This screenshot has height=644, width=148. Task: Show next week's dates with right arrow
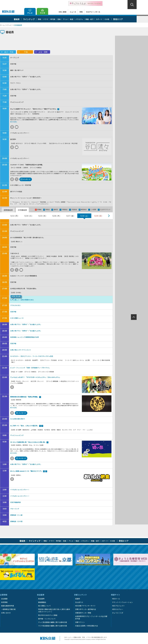[109, 216]
